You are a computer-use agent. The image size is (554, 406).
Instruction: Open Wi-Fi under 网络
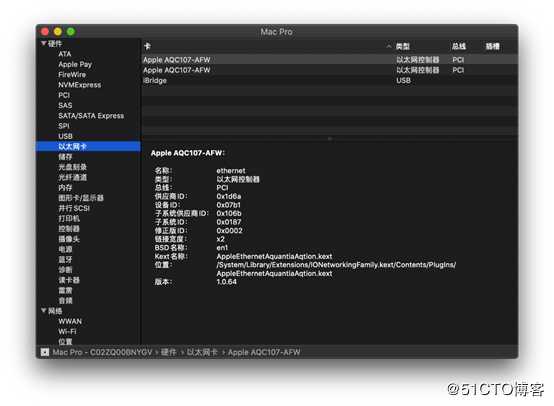(x=67, y=331)
